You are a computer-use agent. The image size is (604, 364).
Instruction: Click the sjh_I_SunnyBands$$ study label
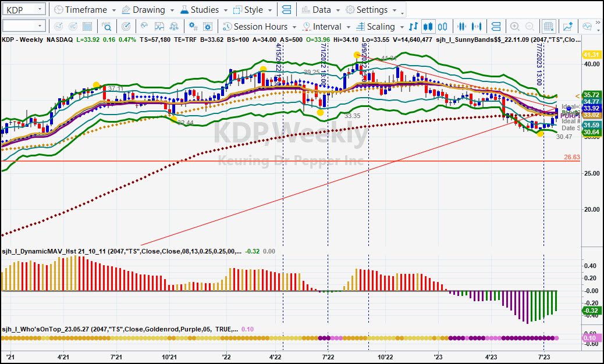(508, 39)
